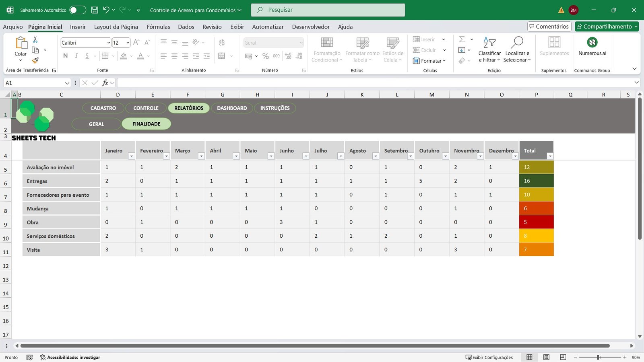Click the macro recording status bar icon
The height and width of the screenshot is (362, 644).
pyautogui.click(x=29, y=357)
